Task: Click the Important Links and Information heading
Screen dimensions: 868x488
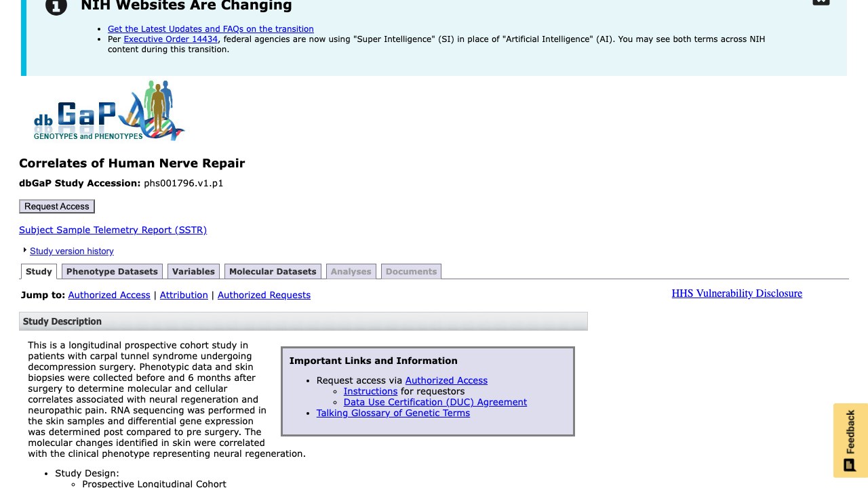Action: tap(374, 361)
